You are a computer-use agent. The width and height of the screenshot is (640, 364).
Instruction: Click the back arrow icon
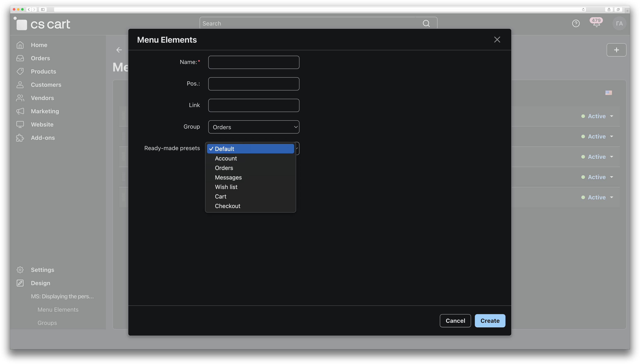(x=119, y=50)
